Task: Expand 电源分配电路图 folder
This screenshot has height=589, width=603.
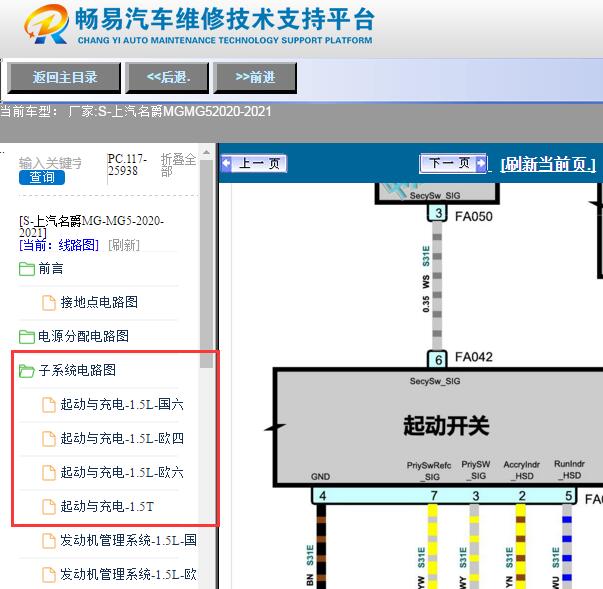Action: coord(83,336)
